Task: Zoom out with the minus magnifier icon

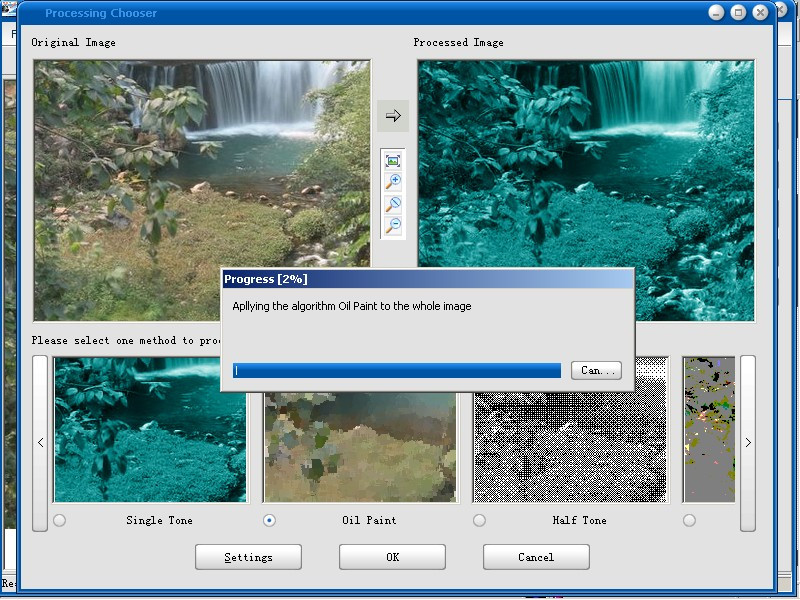Action: click(x=393, y=225)
